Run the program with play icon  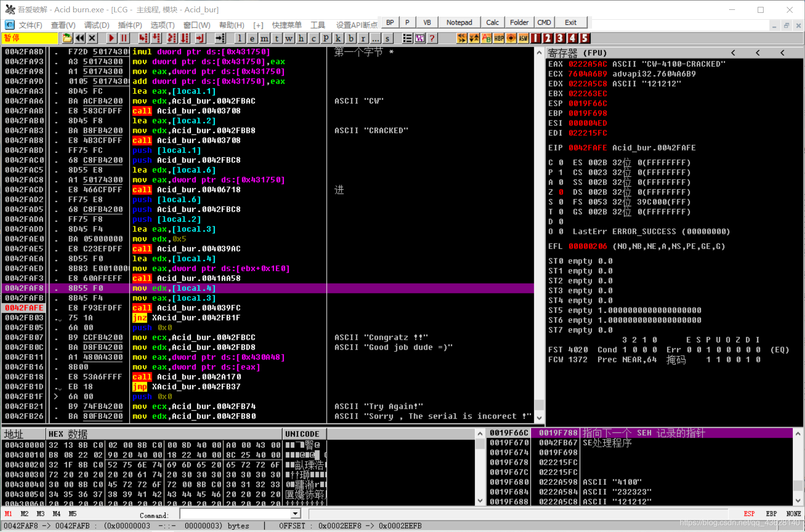pos(111,38)
